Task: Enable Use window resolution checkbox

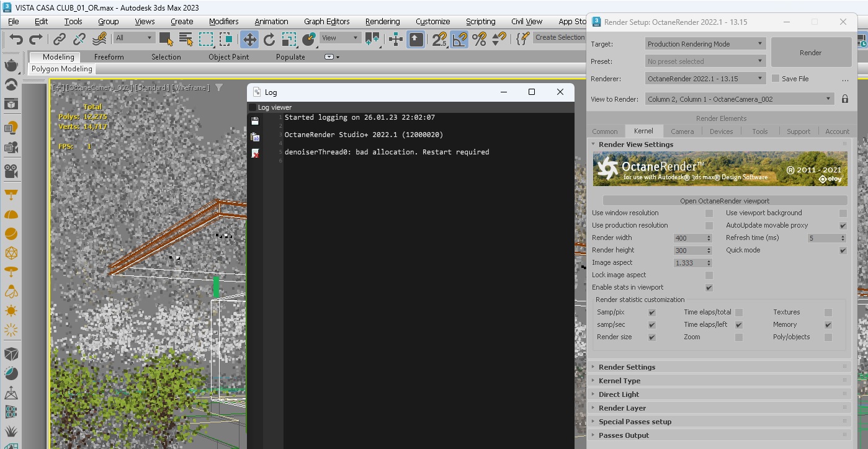Action: tap(709, 213)
